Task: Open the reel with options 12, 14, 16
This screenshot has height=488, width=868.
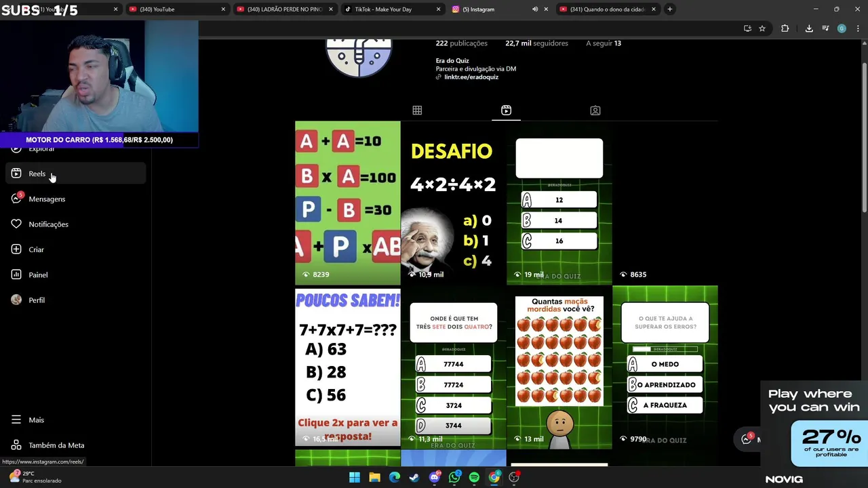Action: click(x=559, y=203)
